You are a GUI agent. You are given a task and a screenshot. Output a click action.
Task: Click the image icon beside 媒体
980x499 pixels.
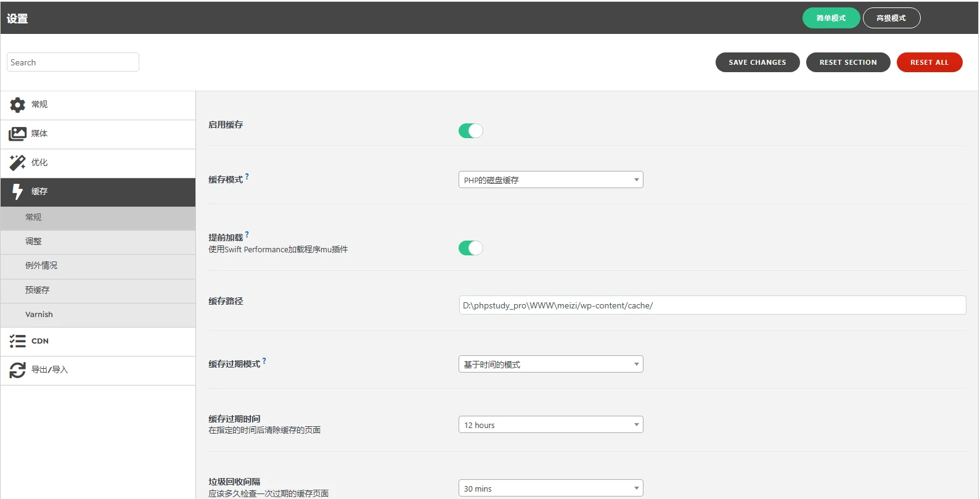click(18, 134)
